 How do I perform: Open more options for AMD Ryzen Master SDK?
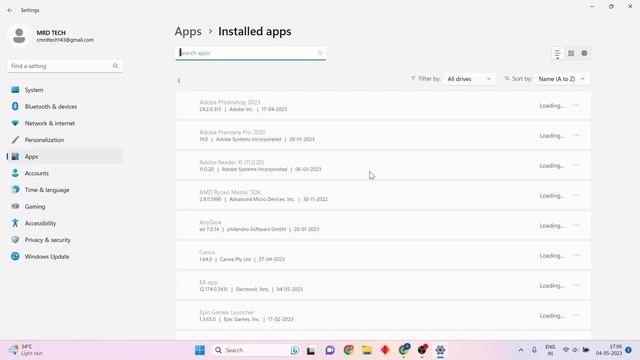coord(576,196)
